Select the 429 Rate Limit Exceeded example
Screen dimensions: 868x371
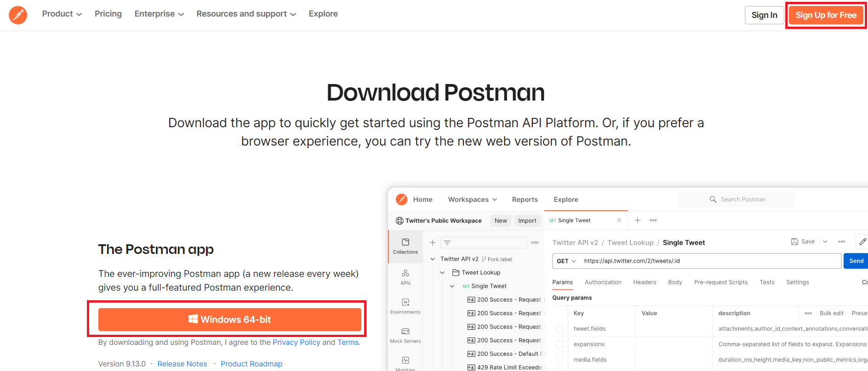click(x=506, y=367)
